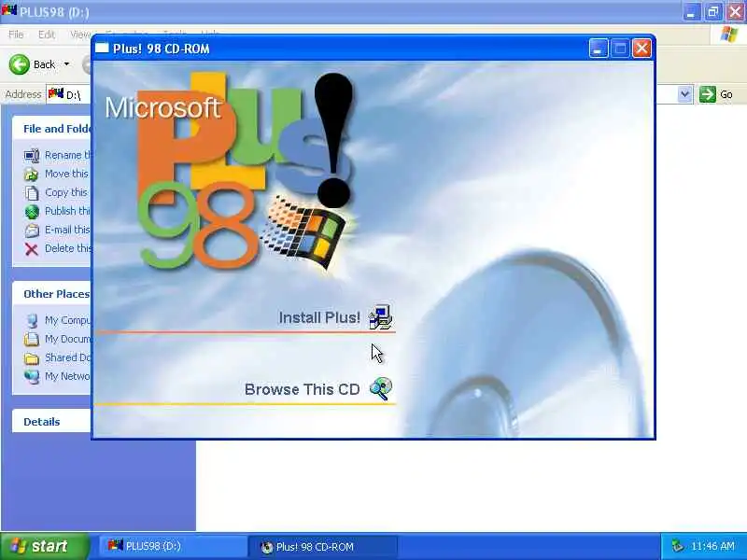Click the Plus! 98 CD-ROM title bar icon
Screen dimensions: 747x560
pos(102,49)
